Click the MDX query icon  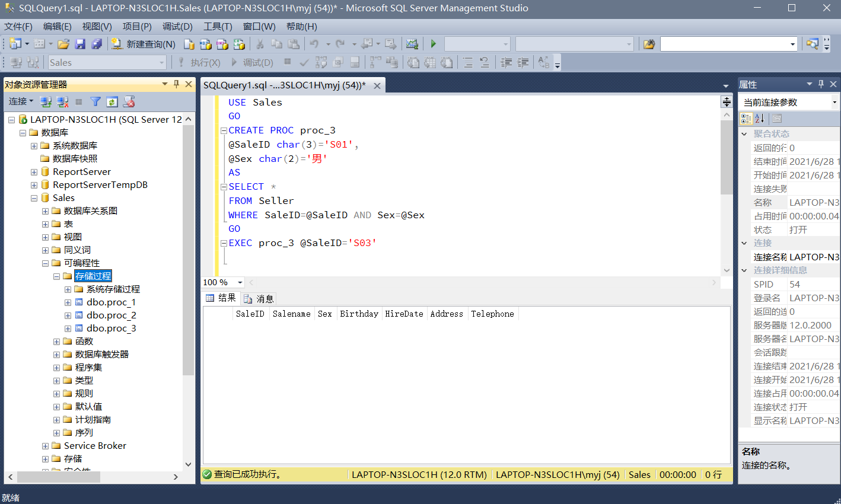click(206, 44)
